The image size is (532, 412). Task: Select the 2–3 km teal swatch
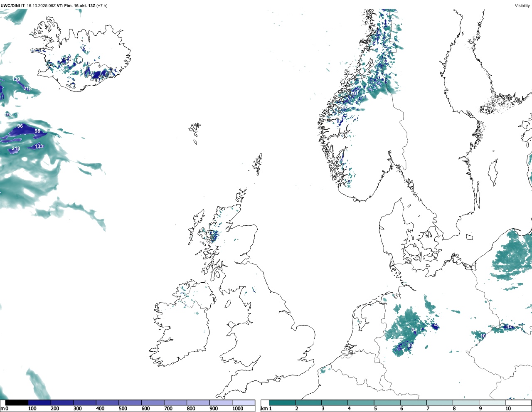click(x=308, y=402)
